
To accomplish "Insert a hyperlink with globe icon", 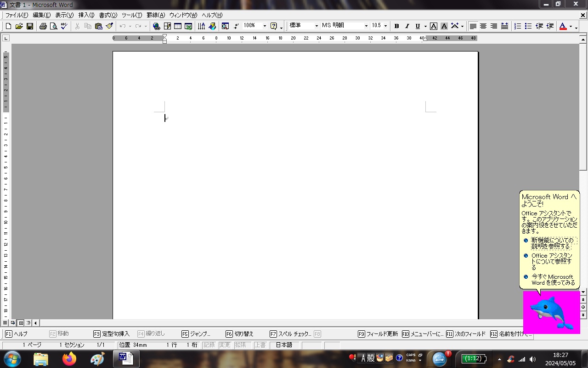I will coord(157,26).
